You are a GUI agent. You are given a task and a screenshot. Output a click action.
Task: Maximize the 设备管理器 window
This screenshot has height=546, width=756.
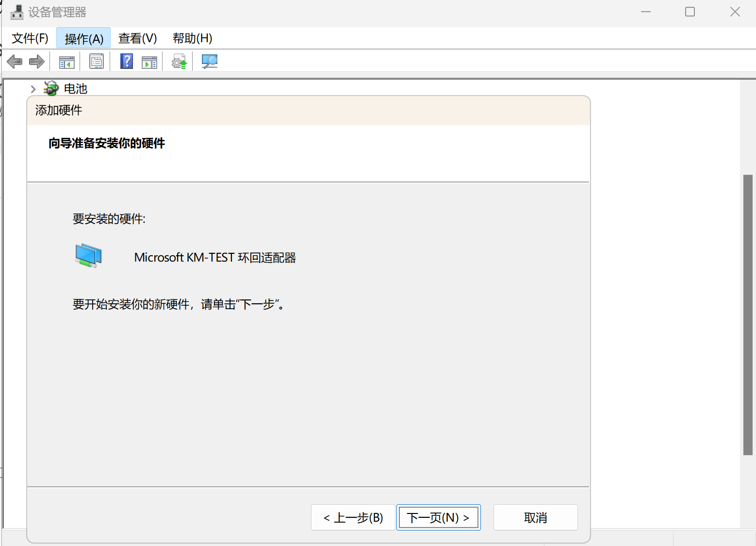[x=690, y=12]
